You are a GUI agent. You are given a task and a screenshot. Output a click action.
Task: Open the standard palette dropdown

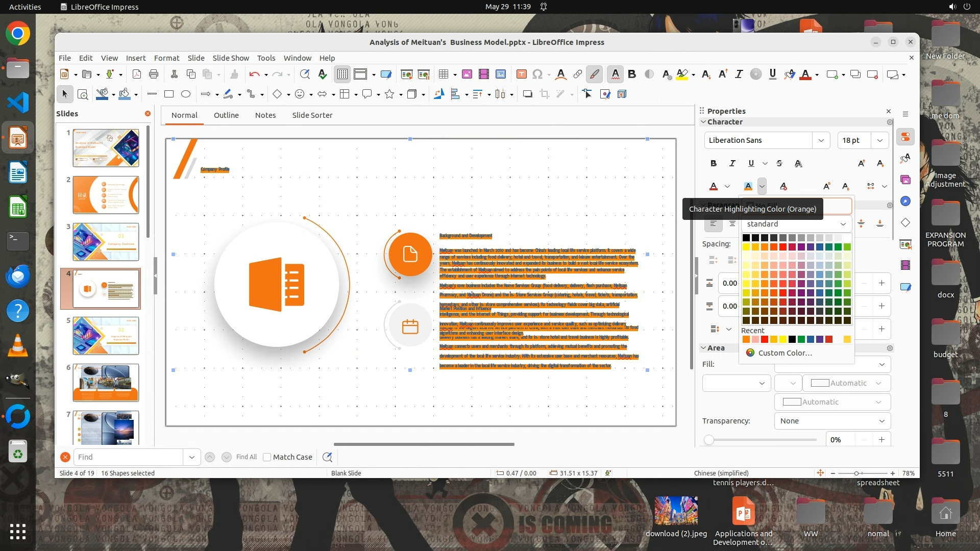[843, 224]
